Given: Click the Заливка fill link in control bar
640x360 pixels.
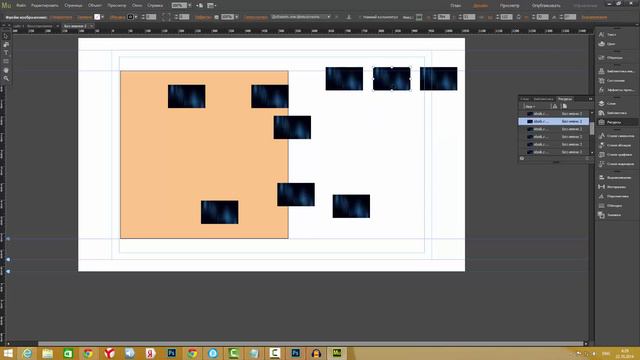Looking at the screenshot, I should (84, 17).
